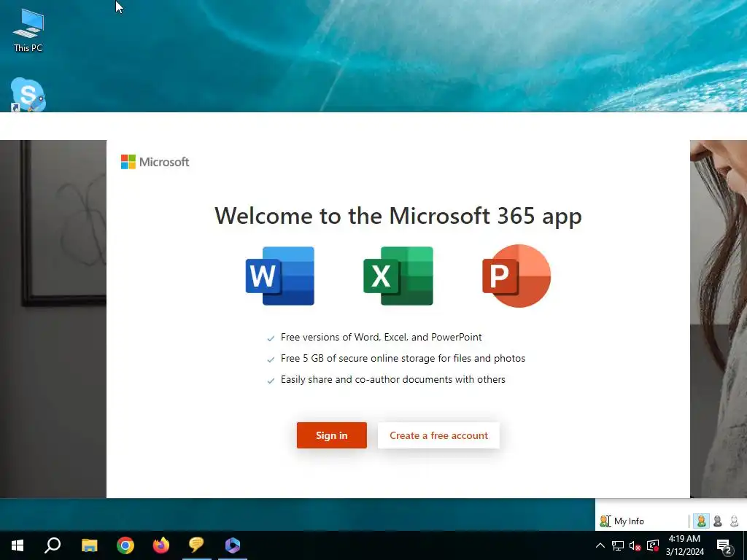Open taskbar Search
The width and height of the screenshot is (747, 560).
(53, 545)
